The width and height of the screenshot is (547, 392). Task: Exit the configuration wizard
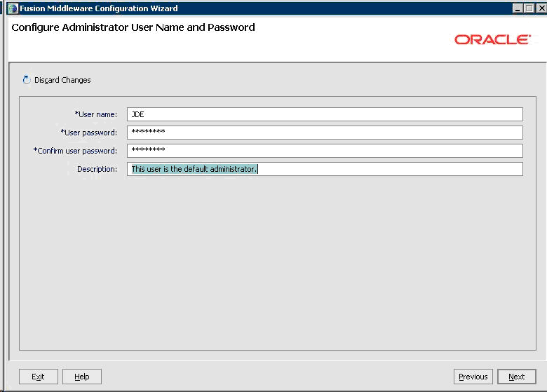coord(39,377)
